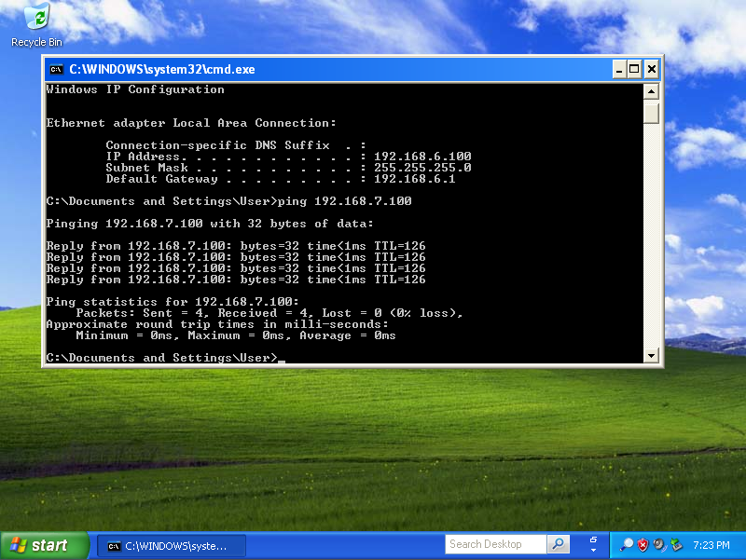The height and width of the screenshot is (560, 746).
Task: Focus the Search Desktop input field
Action: point(496,544)
